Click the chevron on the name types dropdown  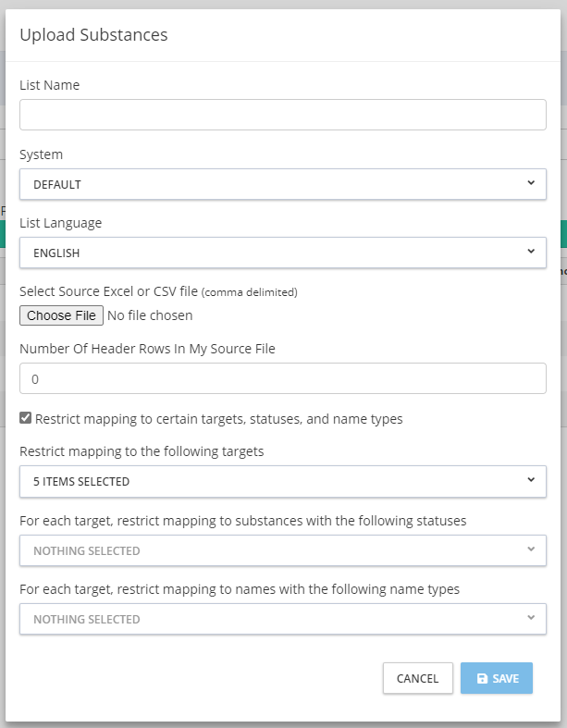531,618
